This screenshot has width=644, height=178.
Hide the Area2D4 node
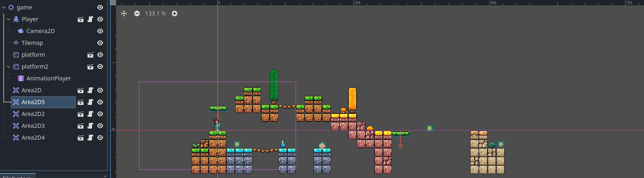click(100, 138)
